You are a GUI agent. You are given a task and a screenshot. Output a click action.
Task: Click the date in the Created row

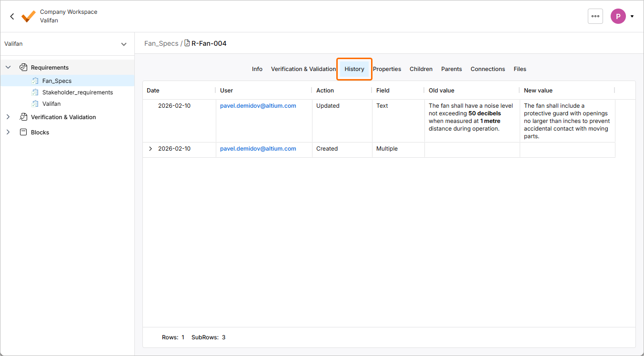pos(174,149)
